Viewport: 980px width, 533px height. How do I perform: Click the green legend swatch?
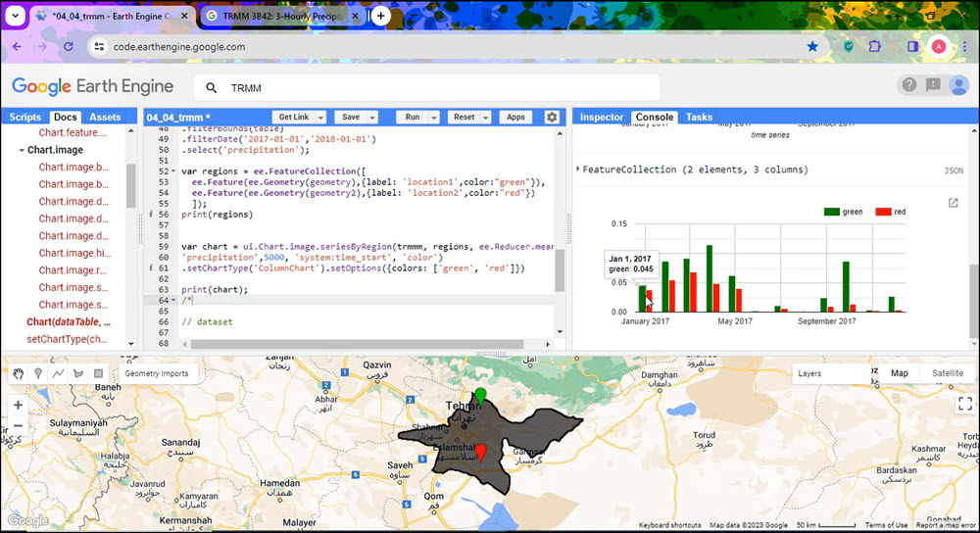[x=832, y=212]
